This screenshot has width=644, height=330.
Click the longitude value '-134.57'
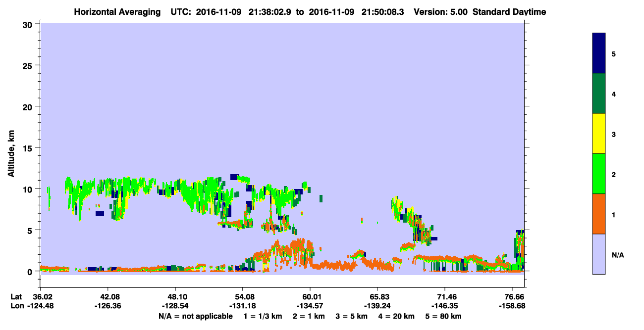[x=310, y=306]
